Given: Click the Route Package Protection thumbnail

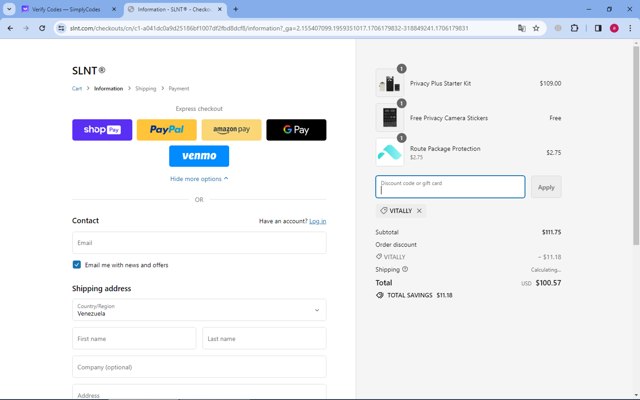Looking at the screenshot, I should pos(390,152).
